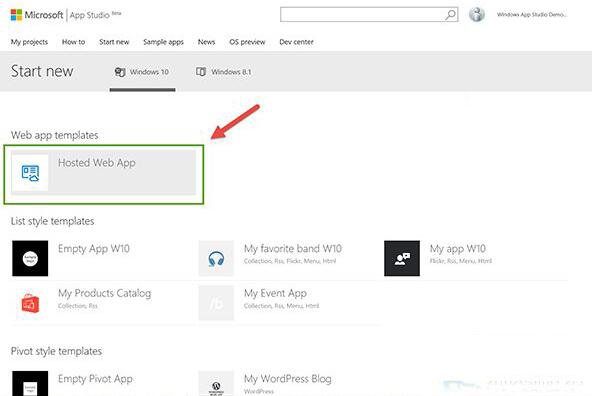The width and height of the screenshot is (603, 396).
Task: Click the WordPress logo icon
Action: point(216,383)
